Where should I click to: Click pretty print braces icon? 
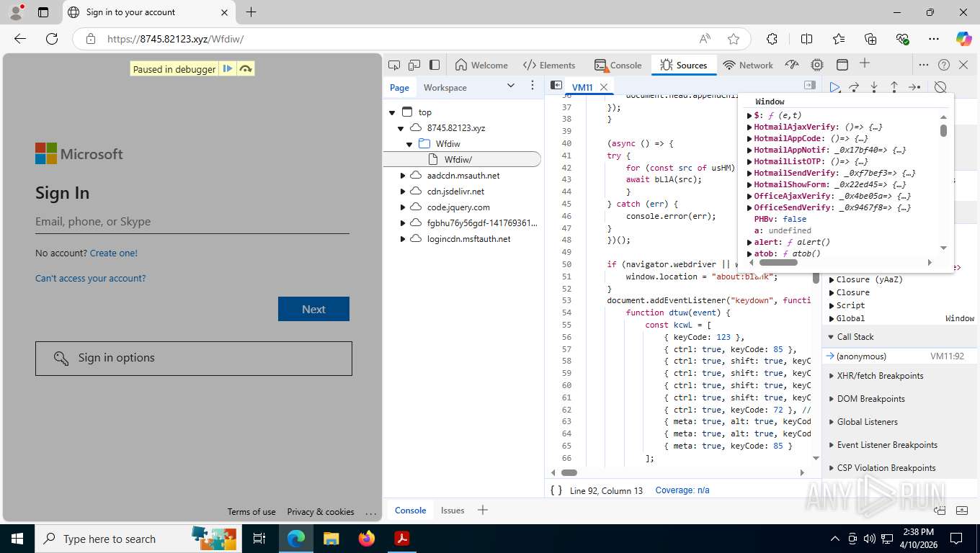556,490
